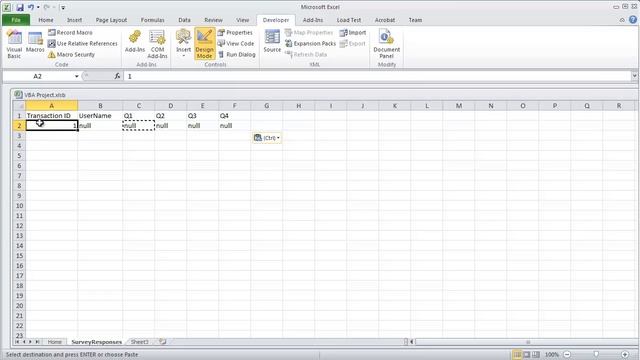Open Excel Help question mark
Image resolution: width=640 pixels, height=360 pixels.
pyautogui.click(x=633, y=20)
